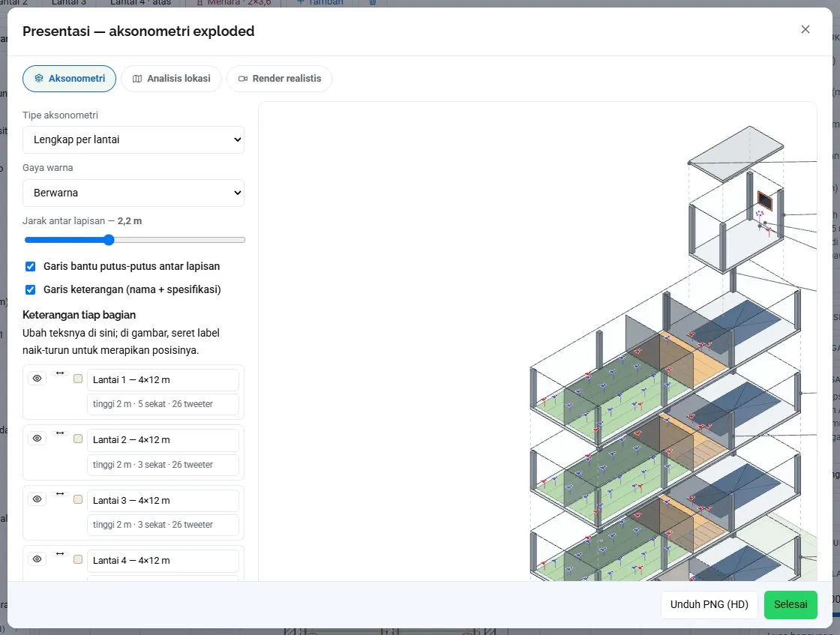Expand the Gaya warna dropdown

click(x=133, y=193)
